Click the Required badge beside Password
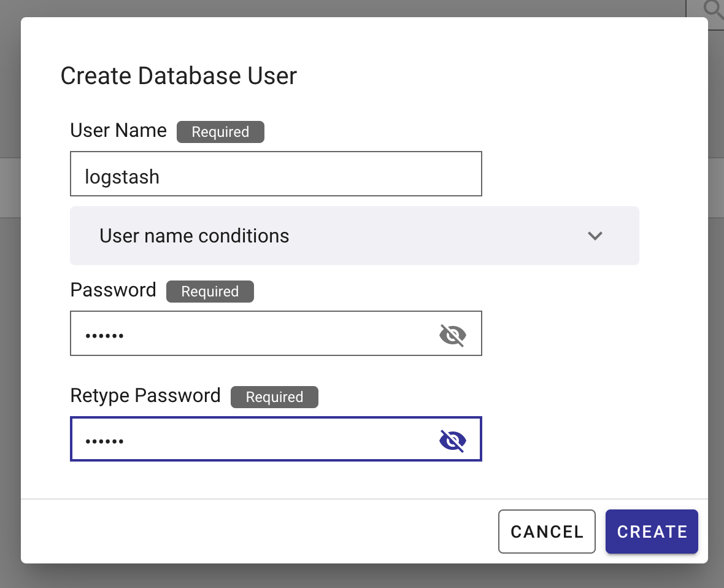The image size is (724, 588). tap(210, 292)
